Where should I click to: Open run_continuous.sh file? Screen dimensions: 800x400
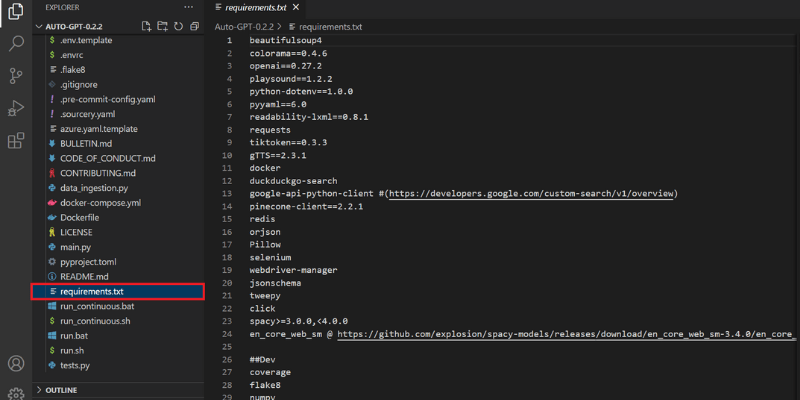click(95, 321)
